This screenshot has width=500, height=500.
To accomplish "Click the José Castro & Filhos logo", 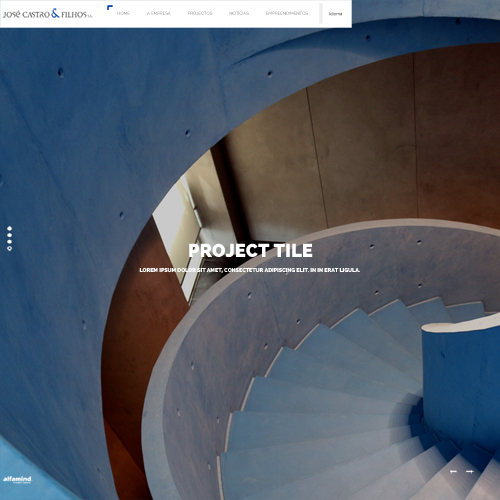I will (x=48, y=14).
